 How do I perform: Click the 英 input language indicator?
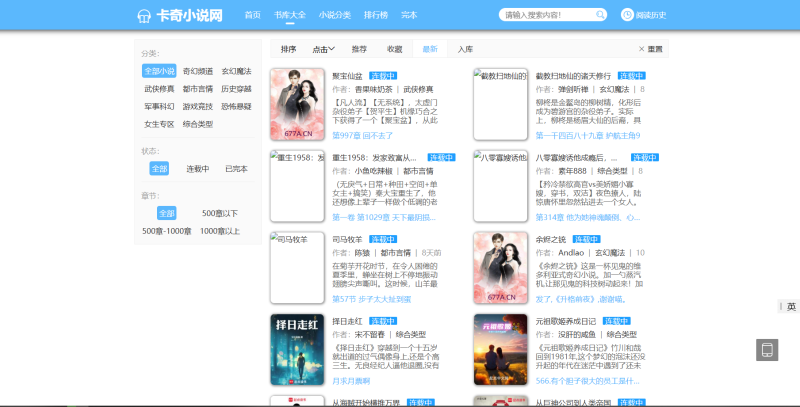[791, 307]
